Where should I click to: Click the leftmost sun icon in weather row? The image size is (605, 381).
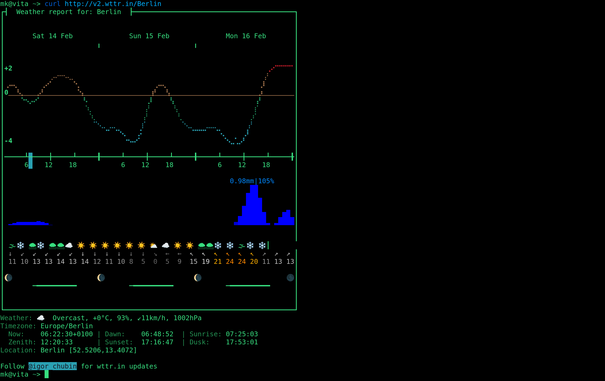(81, 246)
